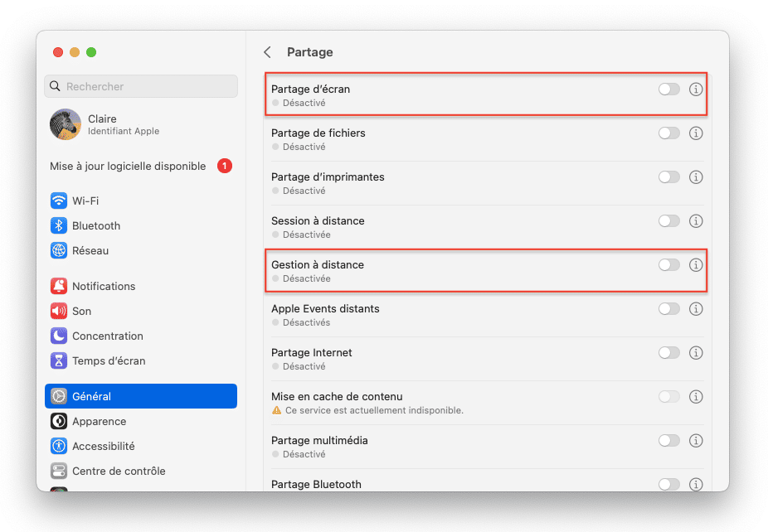Screen dimensions: 768x532
Task: Open Mise à jour logicielle disponible
Action: point(128,166)
